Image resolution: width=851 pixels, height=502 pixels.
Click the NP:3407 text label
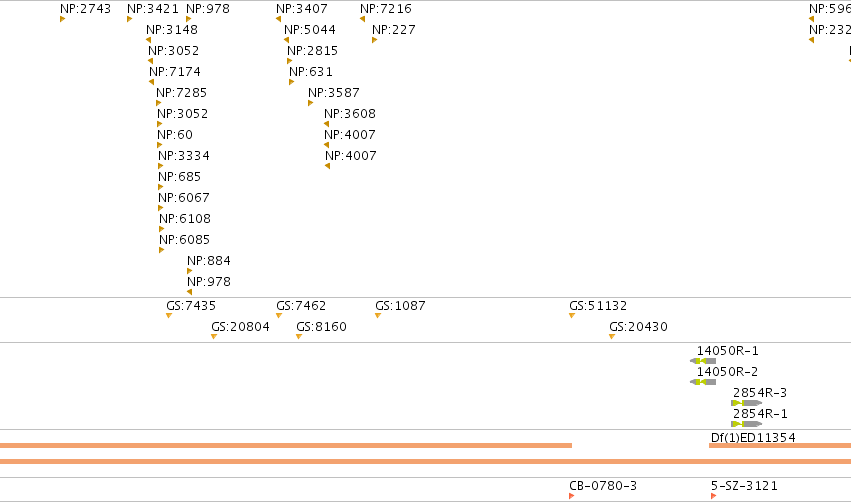tap(302, 9)
